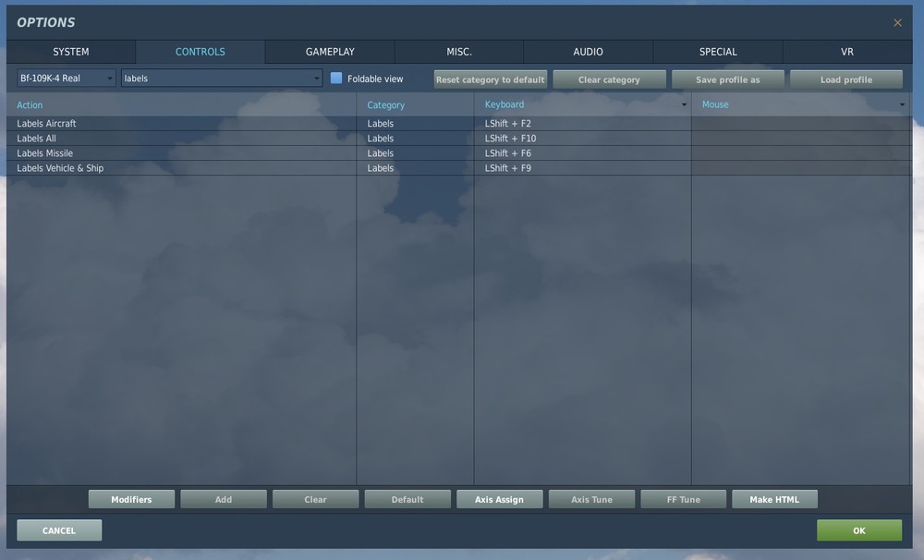
Task: Click Save profile as button
Action: coord(728,79)
